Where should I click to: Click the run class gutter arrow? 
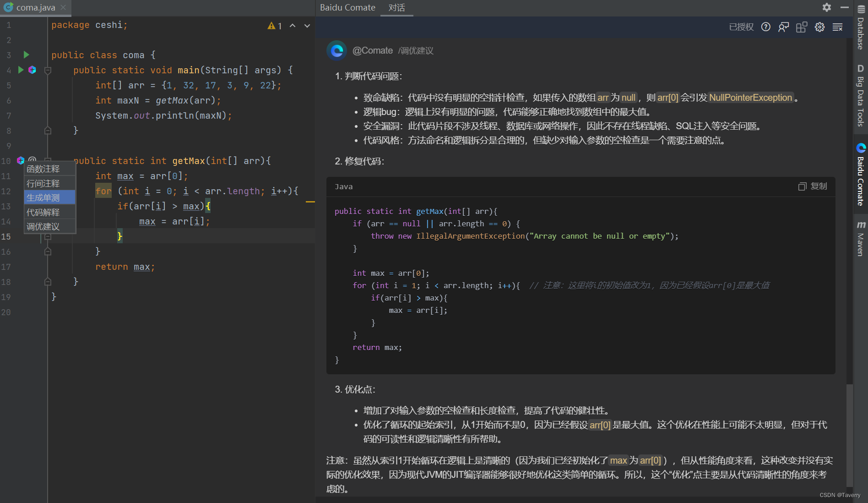click(26, 55)
